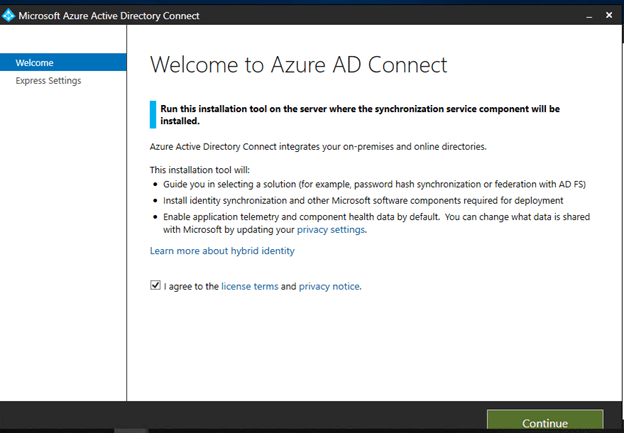This screenshot has width=624, height=433.
Task: Click the Azure AD Connect title bar icon
Action: (x=9, y=15)
